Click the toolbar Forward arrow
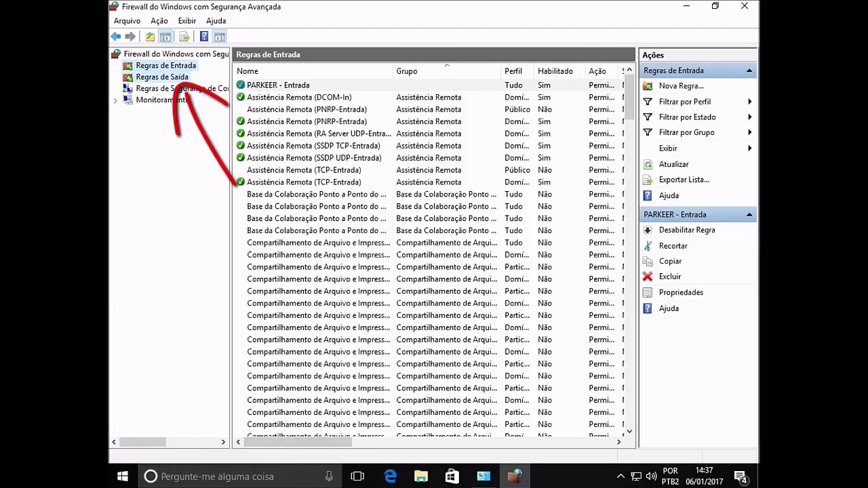Viewport: 868px width, 488px height. [x=130, y=37]
